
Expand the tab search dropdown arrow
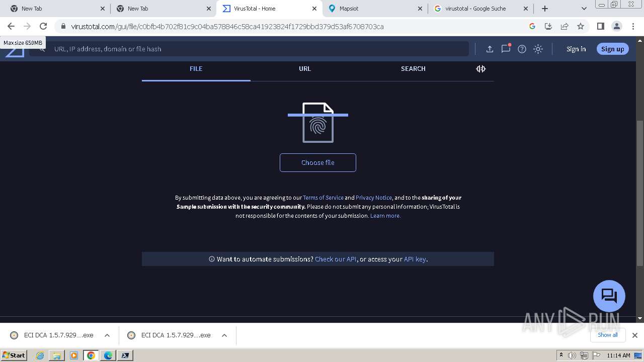pos(584,9)
